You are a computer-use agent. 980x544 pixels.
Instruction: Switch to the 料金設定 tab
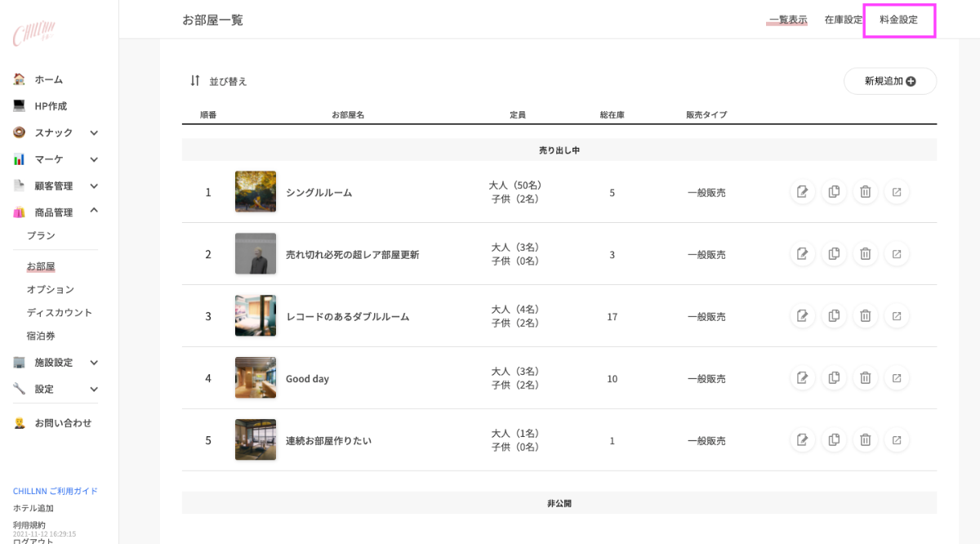coord(898,20)
